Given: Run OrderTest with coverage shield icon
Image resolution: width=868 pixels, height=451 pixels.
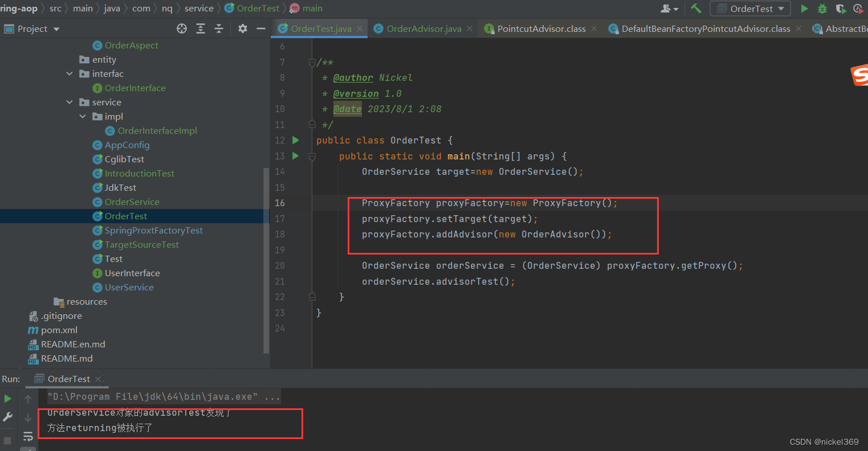Looking at the screenshot, I should click(x=840, y=9).
